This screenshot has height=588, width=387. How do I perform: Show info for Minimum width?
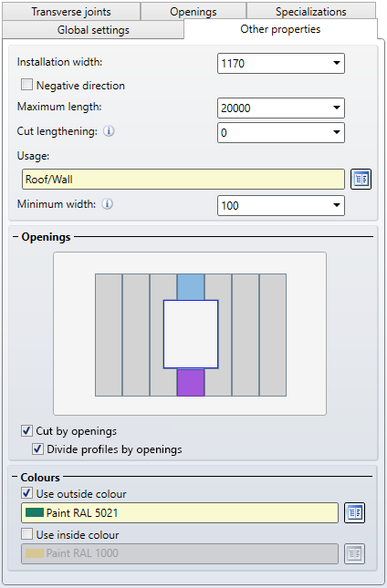[108, 204]
